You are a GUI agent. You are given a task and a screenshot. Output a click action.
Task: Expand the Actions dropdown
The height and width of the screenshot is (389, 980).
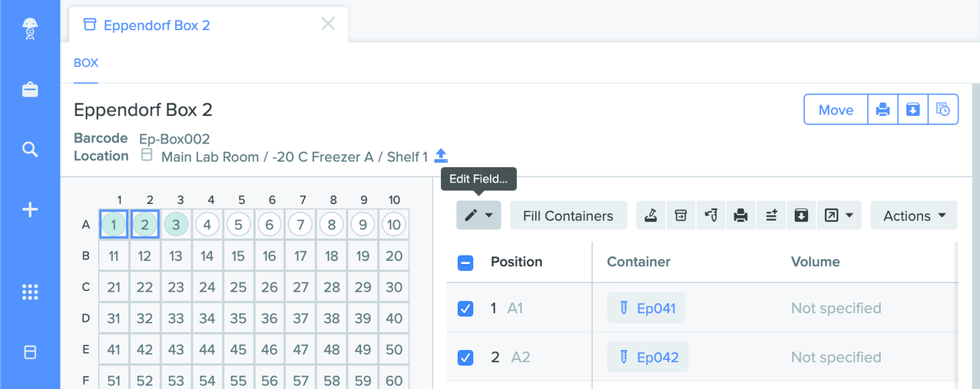click(914, 216)
